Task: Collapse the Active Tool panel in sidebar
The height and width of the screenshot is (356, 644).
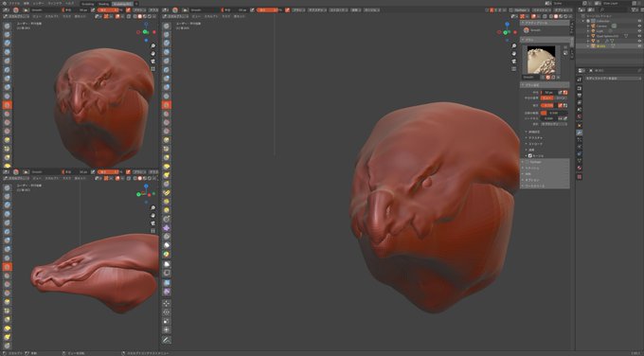Action: coord(546,23)
